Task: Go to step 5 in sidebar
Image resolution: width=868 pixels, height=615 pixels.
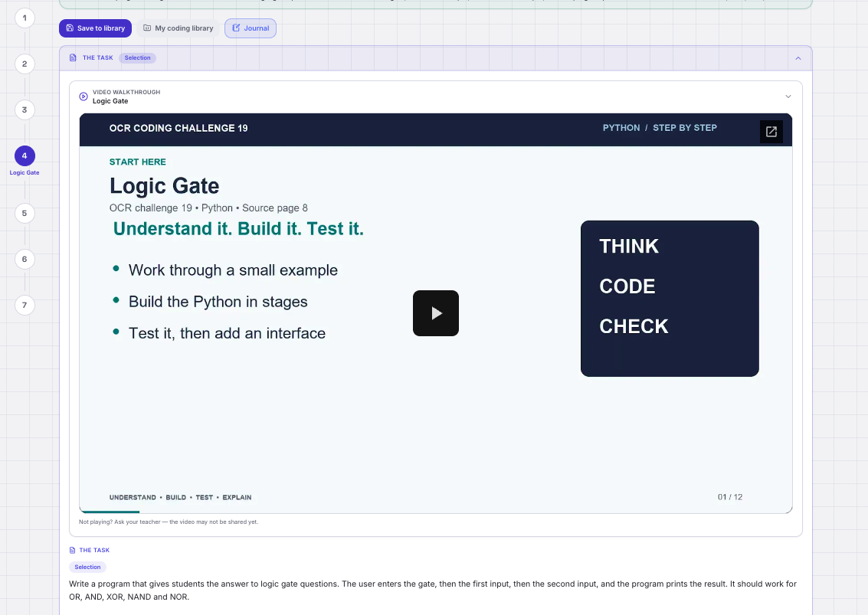Action: point(25,214)
